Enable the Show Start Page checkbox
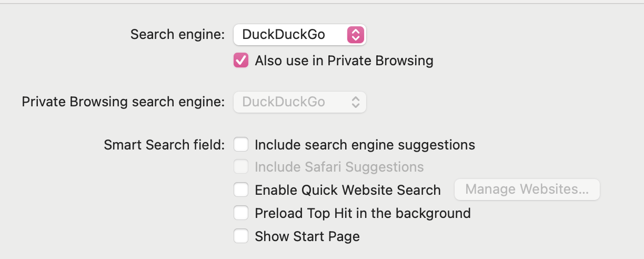The height and width of the screenshot is (259, 644). tap(241, 236)
